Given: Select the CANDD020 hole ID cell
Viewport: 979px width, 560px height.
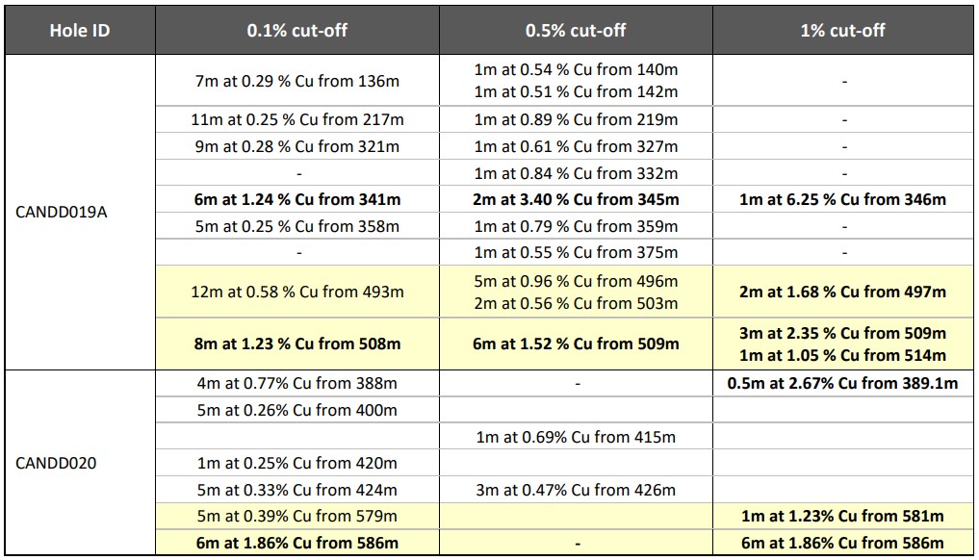Looking at the screenshot, I should point(56,463).
